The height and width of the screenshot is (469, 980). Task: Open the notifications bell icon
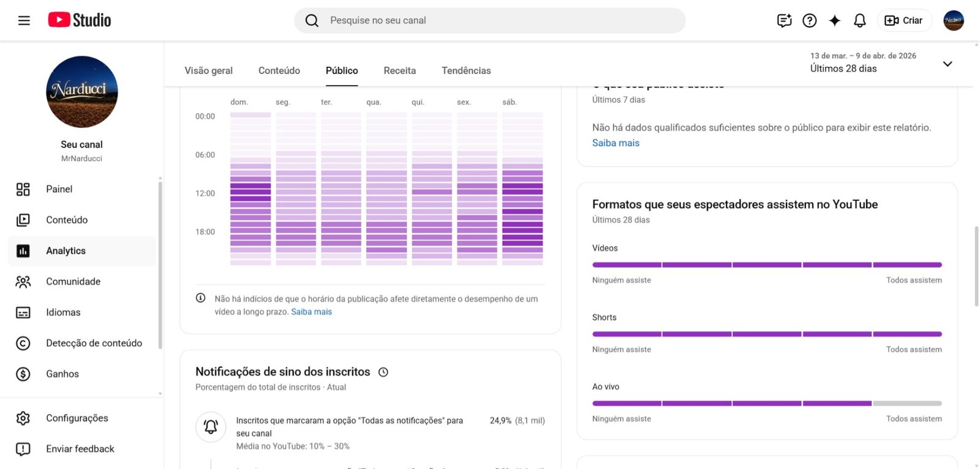coord(860,20)
